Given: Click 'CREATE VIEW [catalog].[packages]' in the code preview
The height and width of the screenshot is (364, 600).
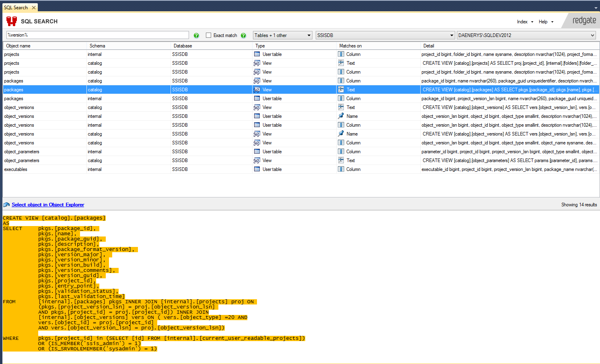Looking at the screenshot, I should pyautogui.click(x=54, y=218).
